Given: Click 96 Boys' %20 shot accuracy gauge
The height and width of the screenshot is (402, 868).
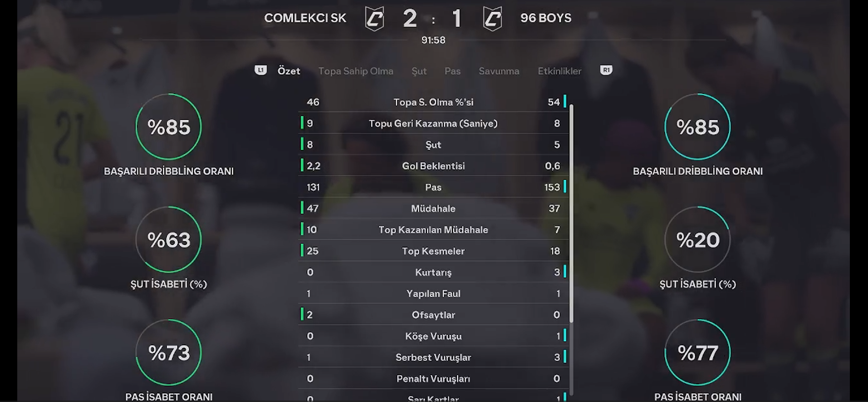Looking at the screenshot, I should 697,240.
